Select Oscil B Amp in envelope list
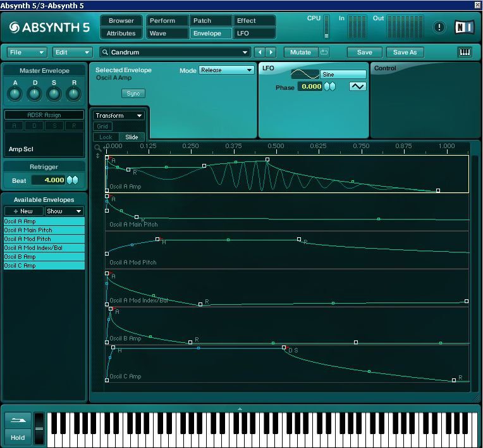Viewport: 483px width, 448px height. pyautogui.click(x=44, y=256)
